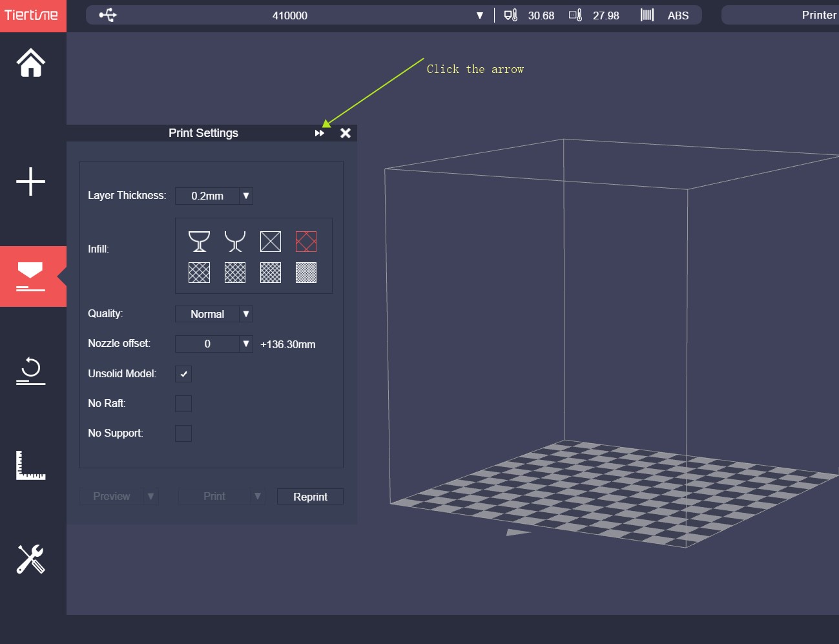The height and width of the screenshot is (644, 839).
Task: Select the coarsest crosshatch infill pattern
Action: [199, 273]
